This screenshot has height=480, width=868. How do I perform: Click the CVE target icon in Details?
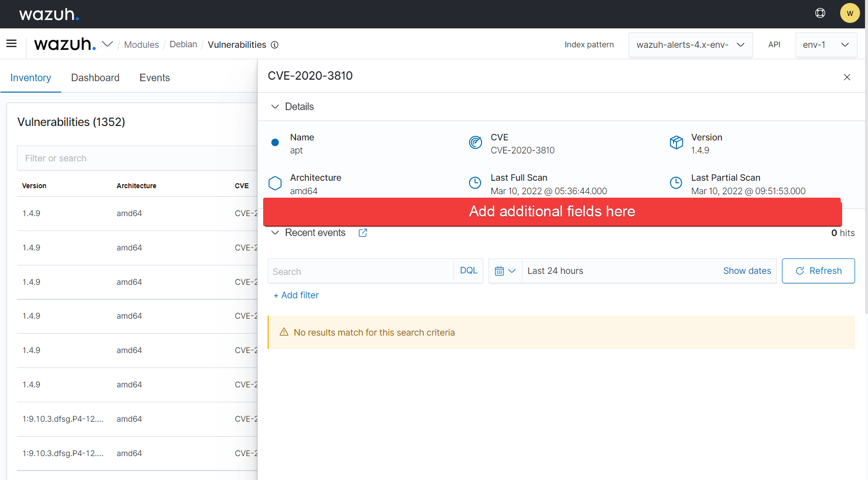tap(475, 142)
